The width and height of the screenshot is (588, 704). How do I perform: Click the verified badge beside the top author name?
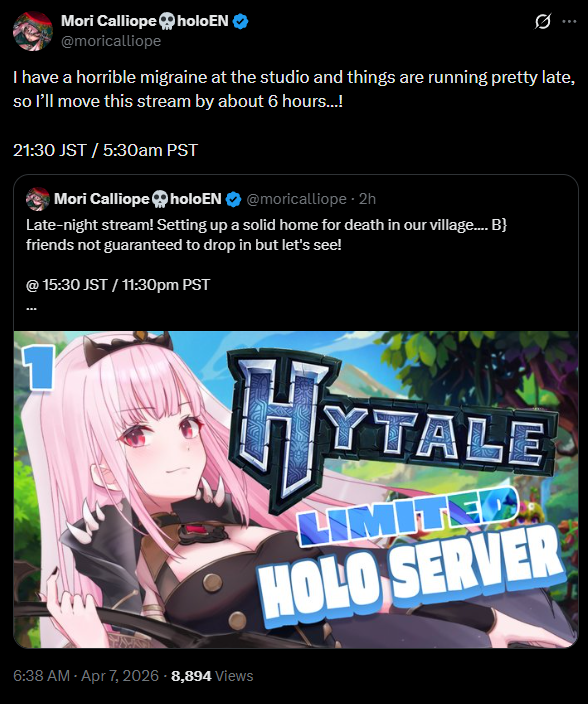[241, 21]
